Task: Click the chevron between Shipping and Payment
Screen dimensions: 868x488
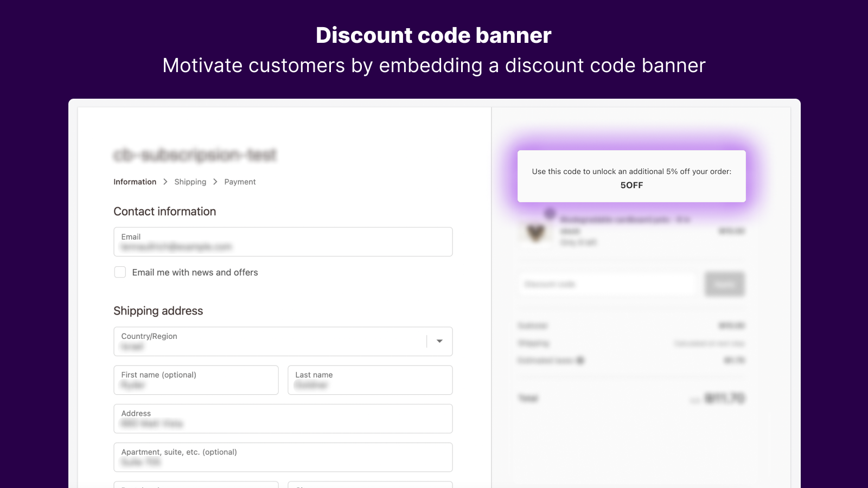Action: (215, 182)
